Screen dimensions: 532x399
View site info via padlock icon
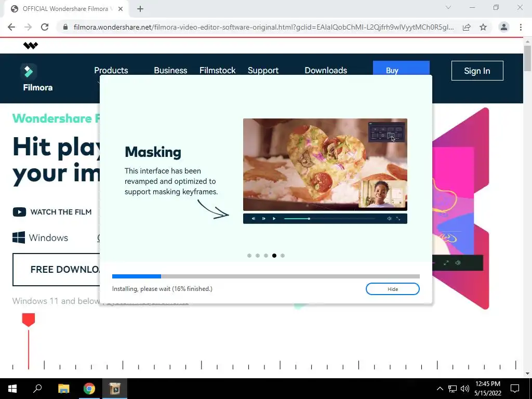pos(66,27)
